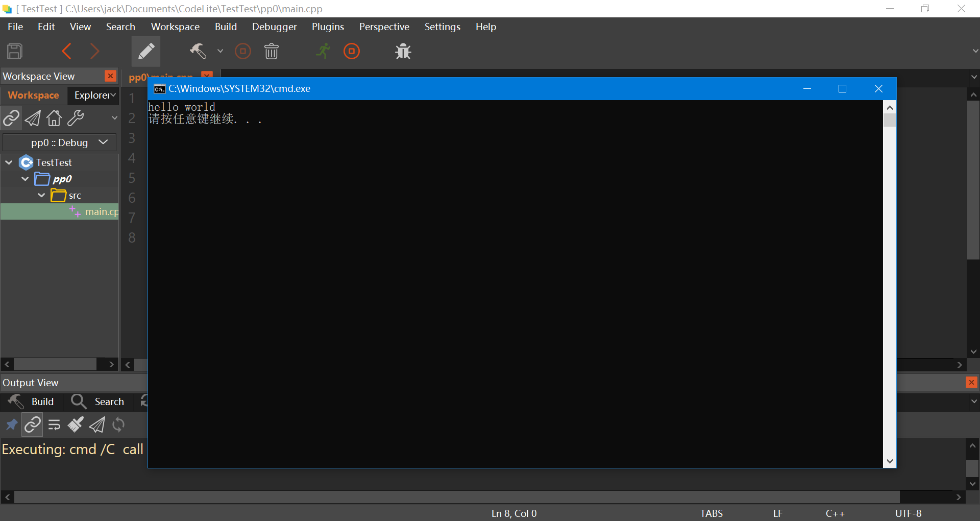Collapse the TestTest workspace tree node
Image resolution: width=980 pixels, height=521 pixels.
[x=9, y=162]
